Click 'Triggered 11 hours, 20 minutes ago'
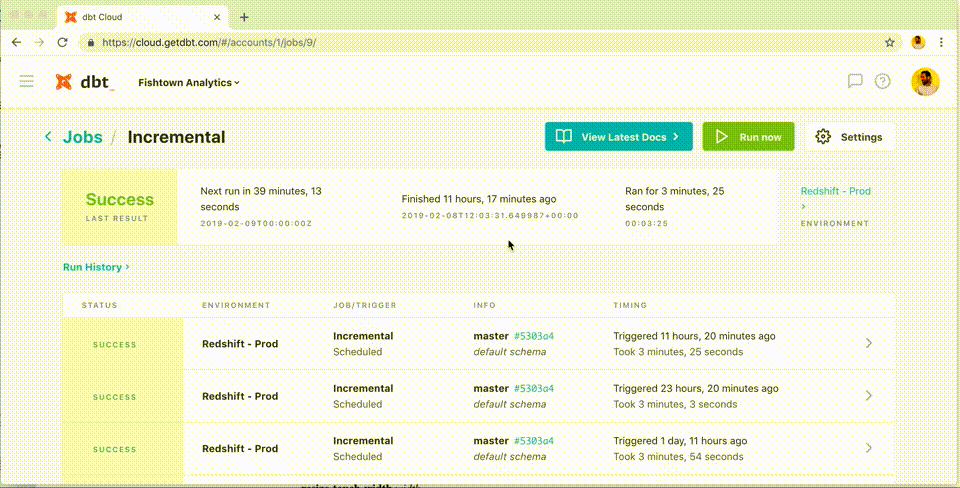Screen dimensions: 960x488 point(694,336)
